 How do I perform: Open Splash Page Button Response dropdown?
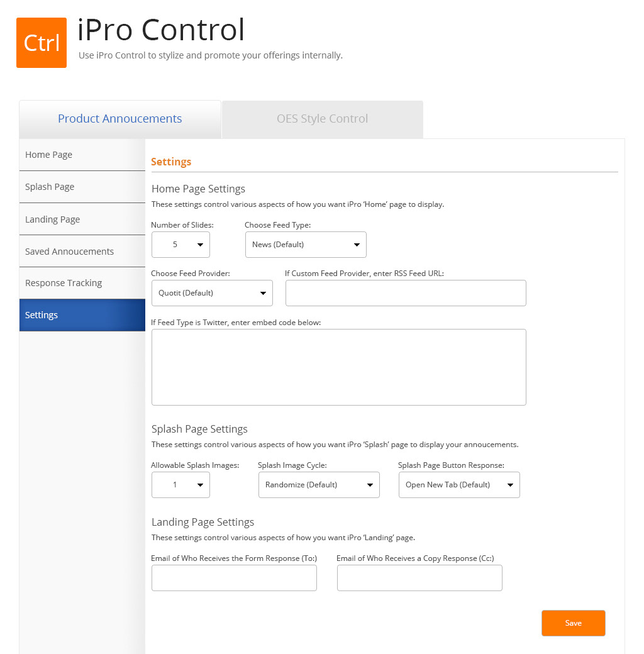[x=459, y=485]
